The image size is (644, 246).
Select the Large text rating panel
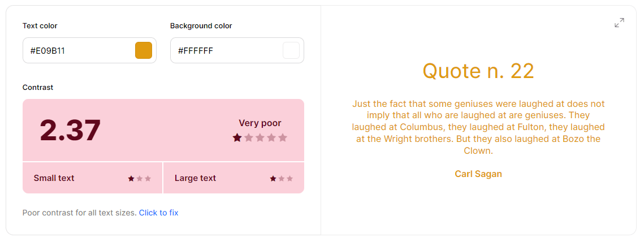tap(234, 178)
